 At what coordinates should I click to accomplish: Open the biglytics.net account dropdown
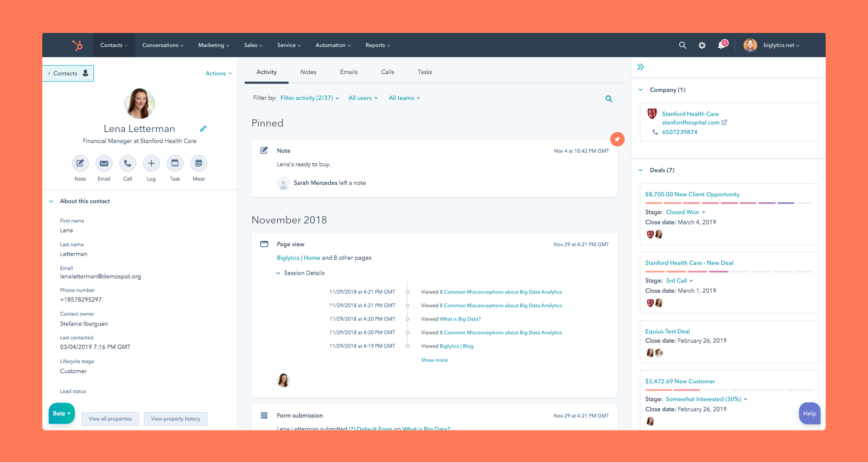point(781,46)
